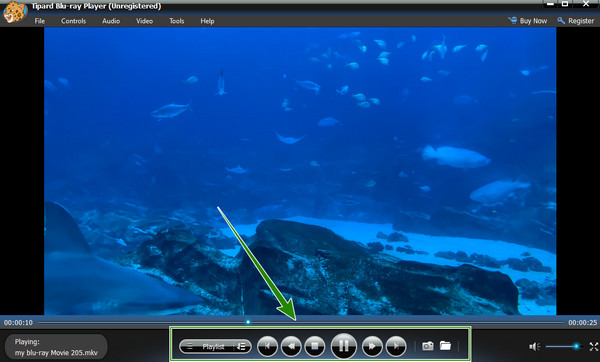Image resolution: width=600 pixels, height=362 pixels.
Task: Enter full screen via the expand icon
Action: pos(593,347)
